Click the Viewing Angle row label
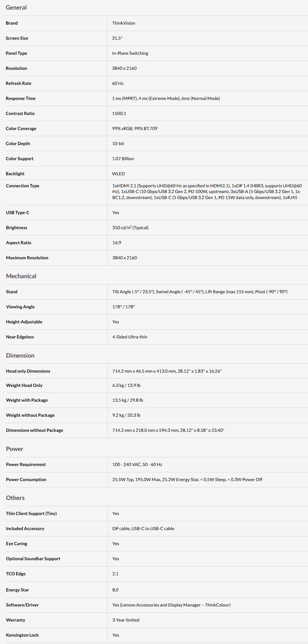Viewport: 308px width, 644px height. [20, 307]
